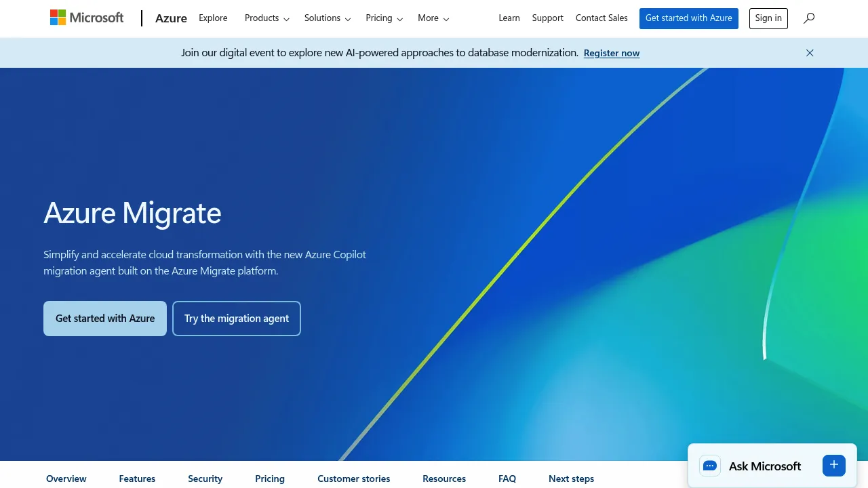Open the Explore menu item
868x488 pixels.
click(213, 18)
